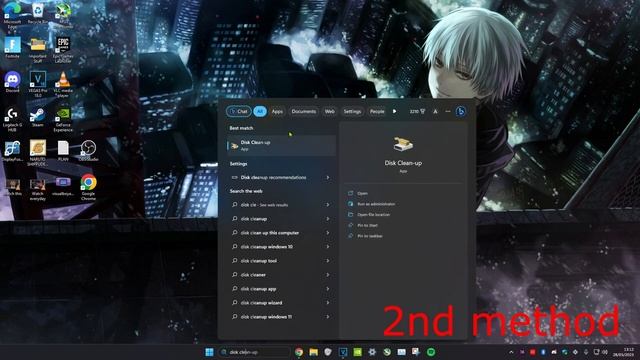The height and width of the screenshot is (360, 640).
Task: Open Spotify from the taskbar
Action: [x=431, y=352]
